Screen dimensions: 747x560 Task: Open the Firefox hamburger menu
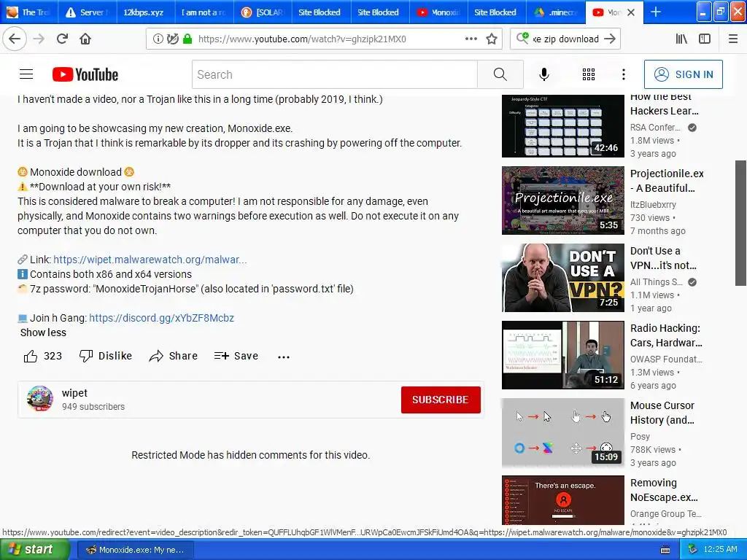733,39
